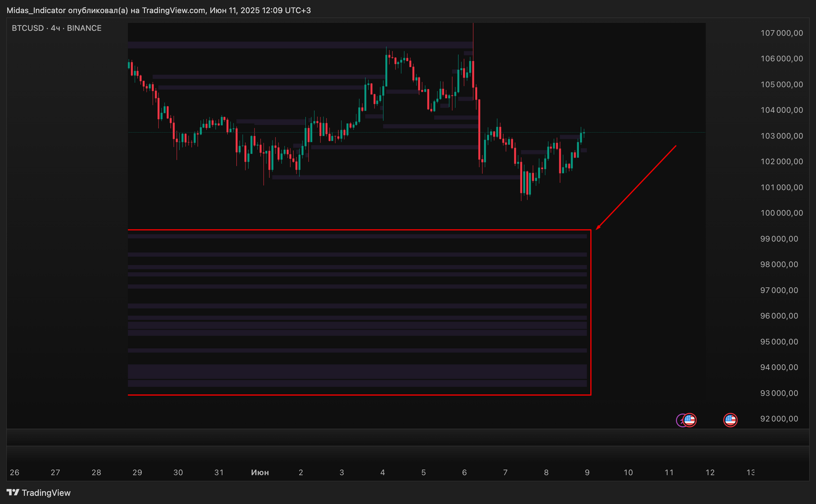Click the red rectangle's top border line
The image size is (816, 504).
(359, 230)
